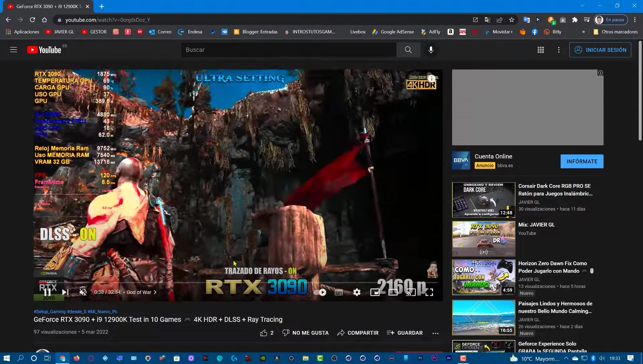The image size is (643, 364).
Task: Seek in the video progress bar
Action: [x=238, y=283]
